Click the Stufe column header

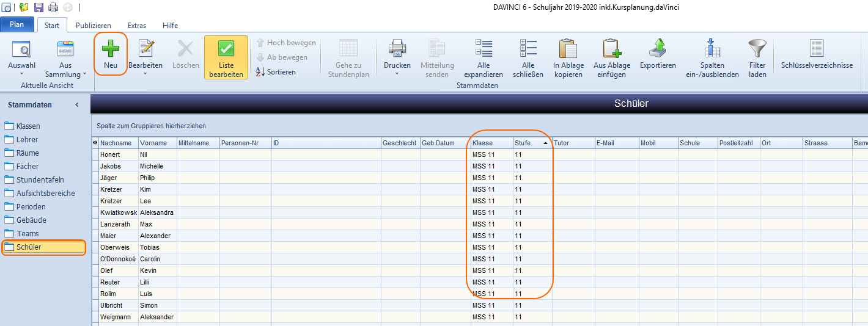[x=532, y=143]
